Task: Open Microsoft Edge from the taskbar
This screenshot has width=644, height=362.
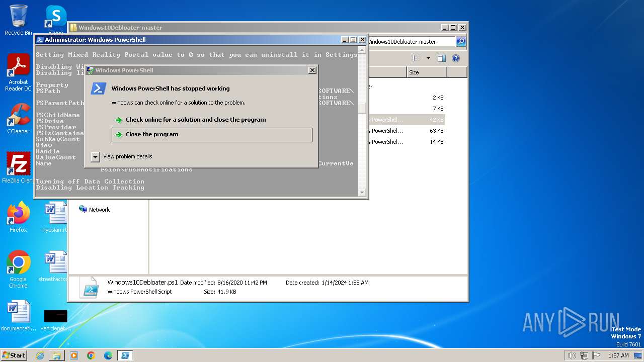Action: (108, 355)
